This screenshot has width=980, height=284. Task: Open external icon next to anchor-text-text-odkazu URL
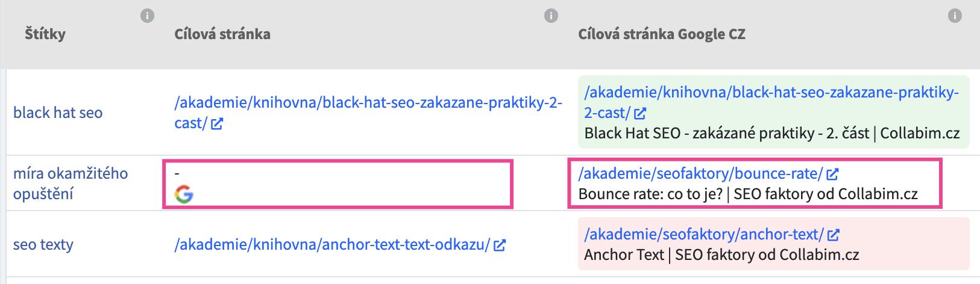tap(500, 245)
